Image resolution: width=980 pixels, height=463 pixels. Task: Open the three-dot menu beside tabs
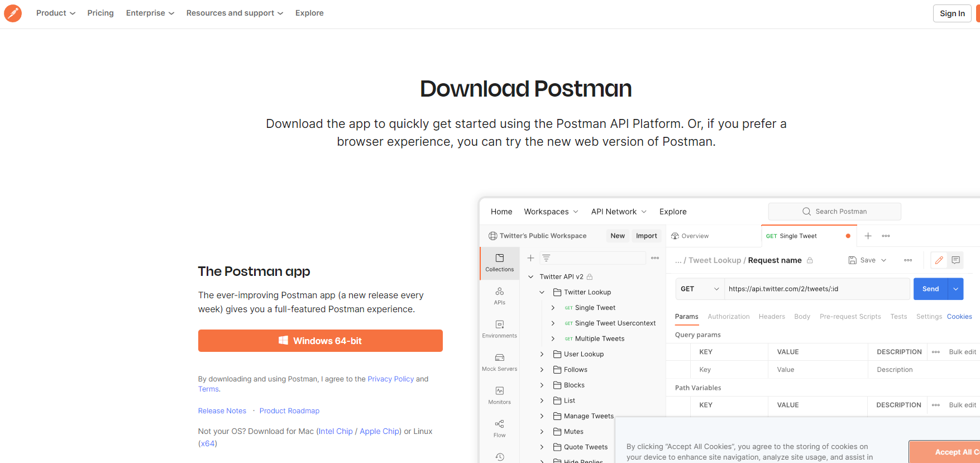point(886,236)
